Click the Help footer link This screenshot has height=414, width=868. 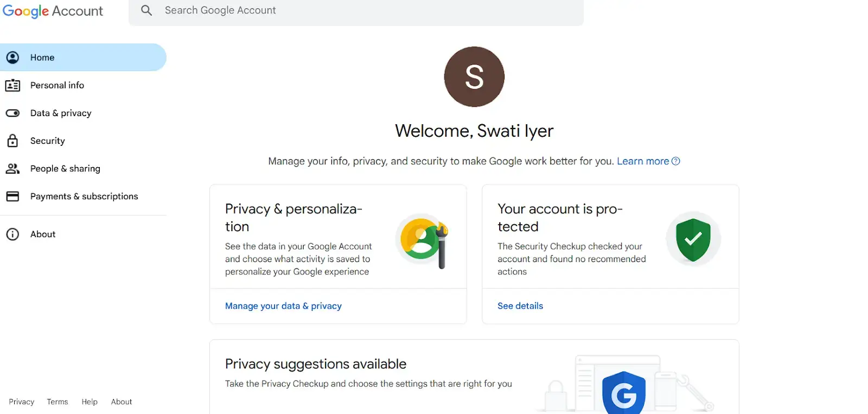pyautogui.click(x=90, y=402)
